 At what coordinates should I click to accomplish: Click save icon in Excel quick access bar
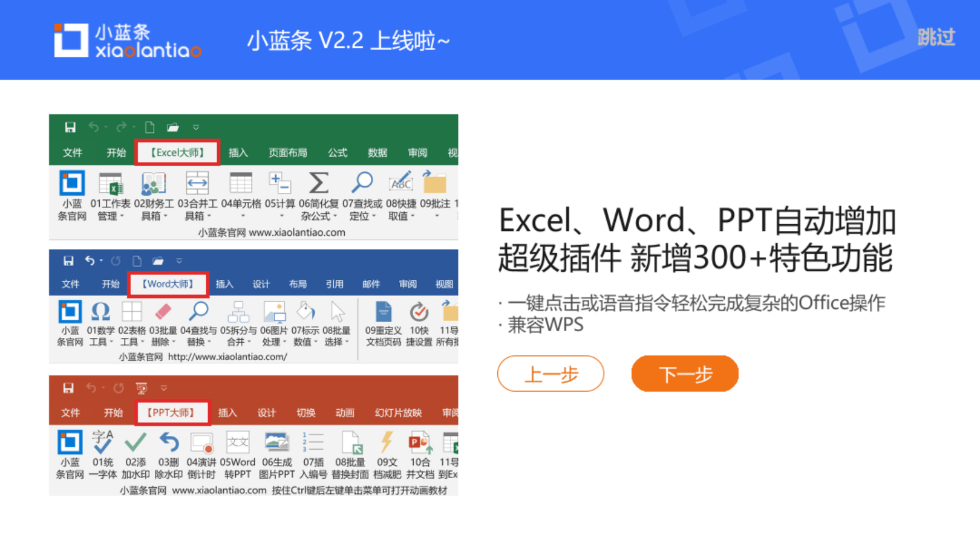70,128
